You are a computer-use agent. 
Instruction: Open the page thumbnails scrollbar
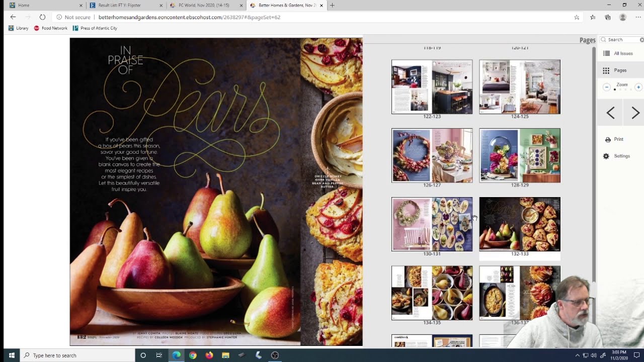[594, 163]
